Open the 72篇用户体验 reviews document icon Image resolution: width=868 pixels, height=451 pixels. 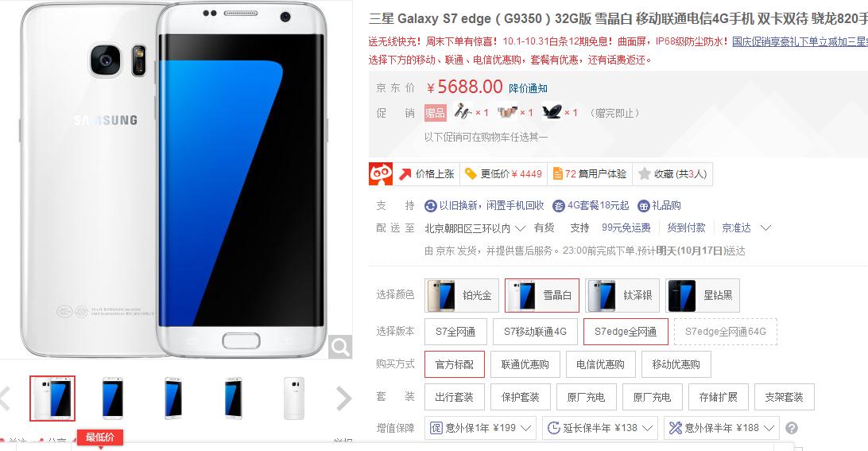click(x=557, y=174)
